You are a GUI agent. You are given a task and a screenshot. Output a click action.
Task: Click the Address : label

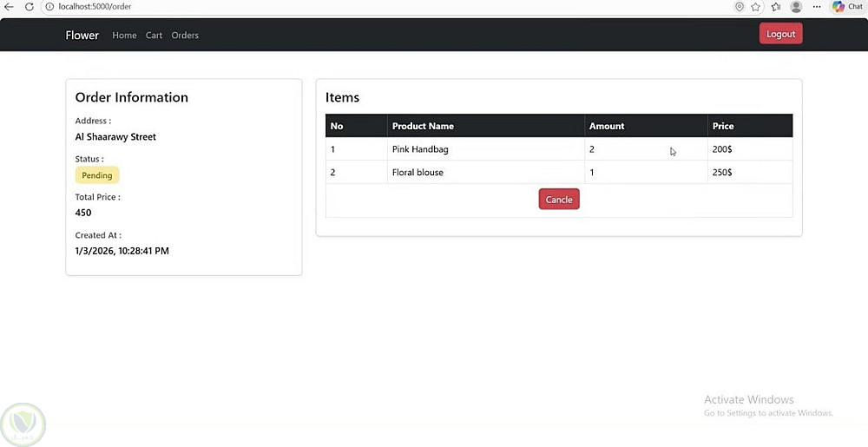point(93,121)
